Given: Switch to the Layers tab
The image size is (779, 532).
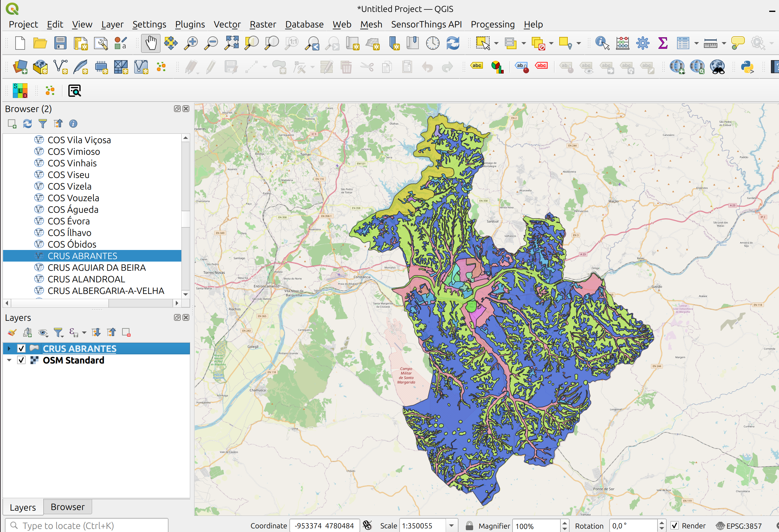Looking at the screenshot, I should pyautogui.click(x=23, y=507).
